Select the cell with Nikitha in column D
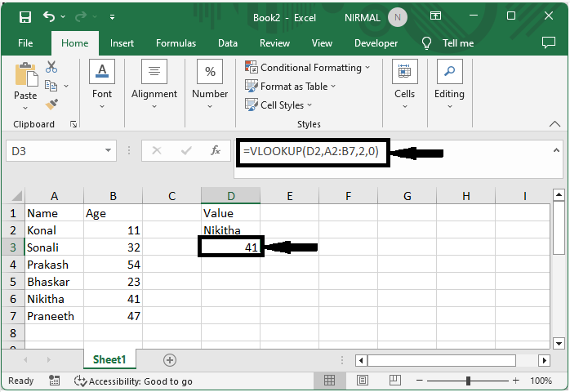The width and height of the screenshot is (570, 392). tap(231, 230)
